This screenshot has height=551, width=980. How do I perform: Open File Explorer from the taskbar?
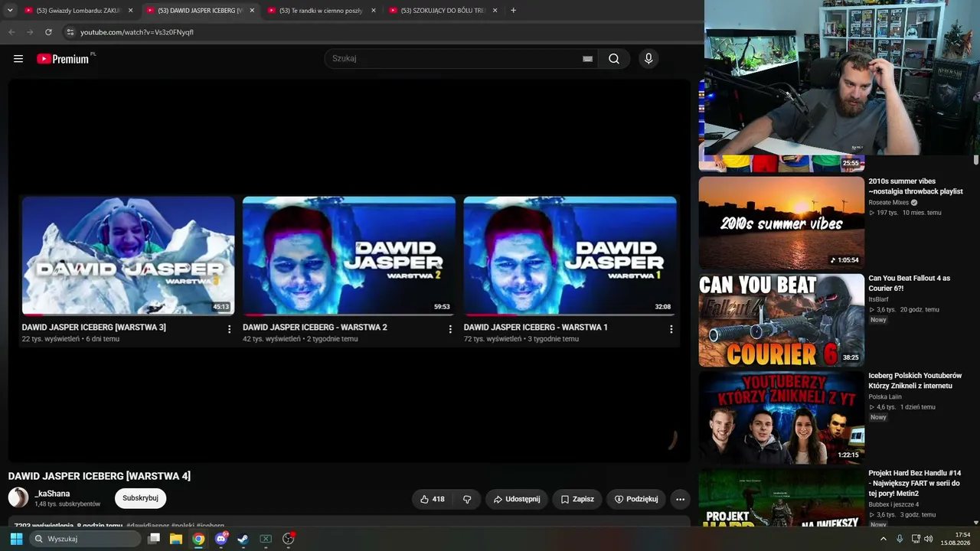(x=176, y=539)
